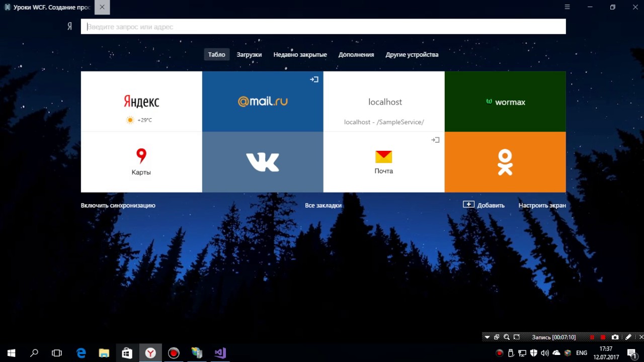The height and width of the screenshot is (362, 644).
Task: Close the Уроки WCF browser tab
Action: (102, 7)
